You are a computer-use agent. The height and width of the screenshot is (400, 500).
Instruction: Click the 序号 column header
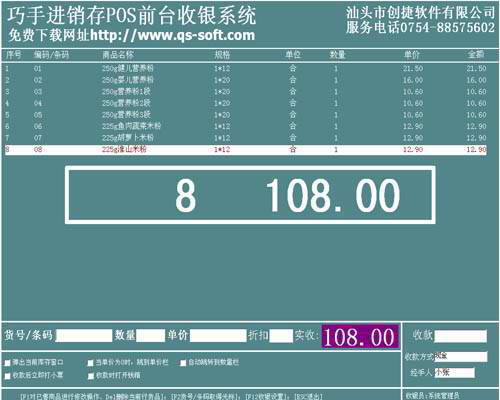[13, 55]
